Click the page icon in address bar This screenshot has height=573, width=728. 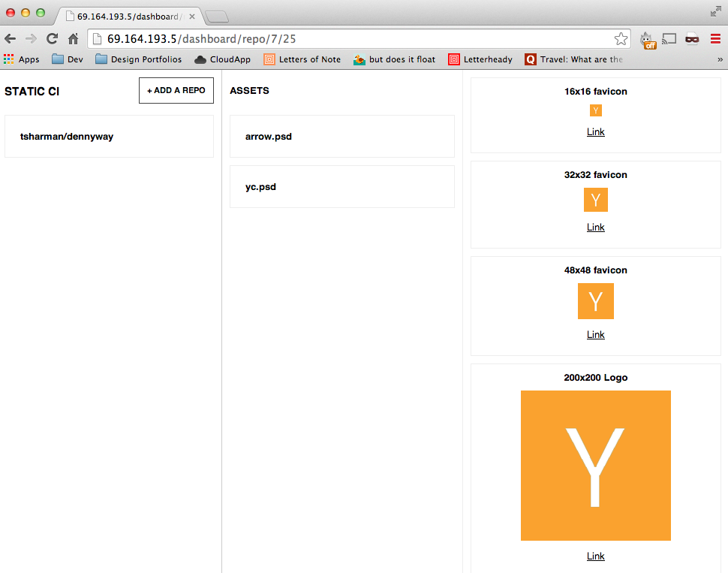coord(97,39)
